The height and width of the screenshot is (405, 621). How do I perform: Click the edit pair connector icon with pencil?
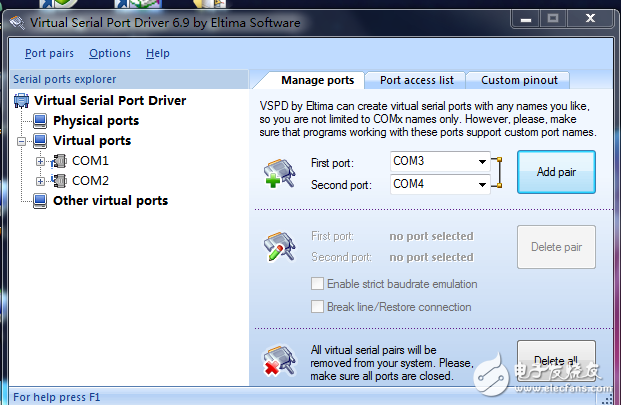279,247
